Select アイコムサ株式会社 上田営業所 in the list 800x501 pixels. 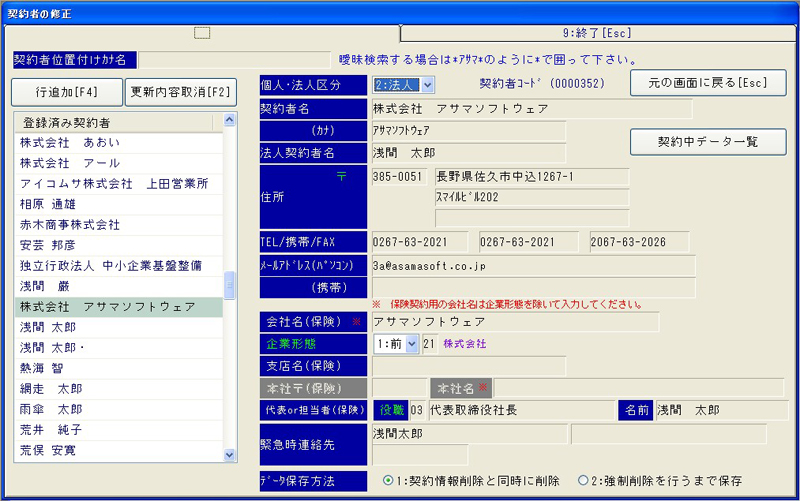point(118,184)
